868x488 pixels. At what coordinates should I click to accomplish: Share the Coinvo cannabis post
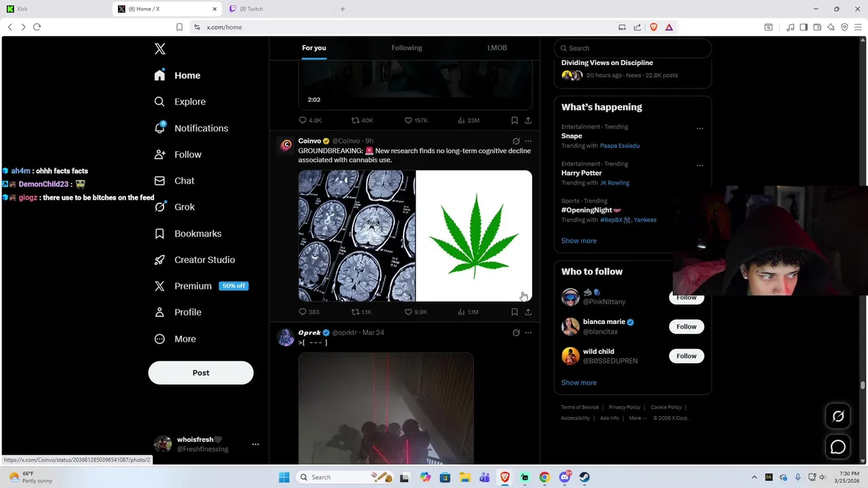[x=528, y=312]
